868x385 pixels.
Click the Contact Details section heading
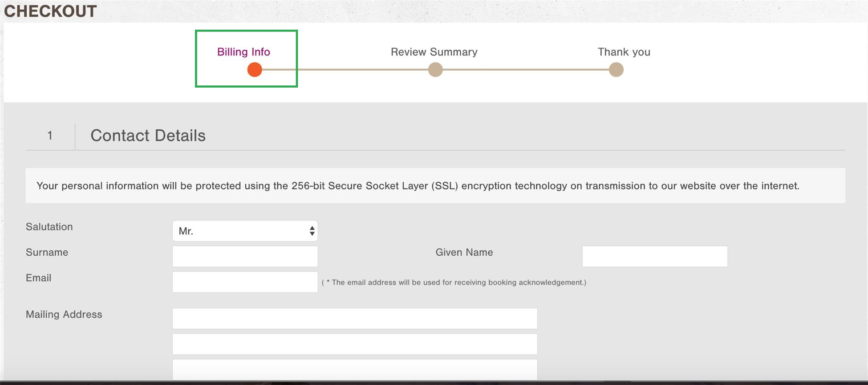[x=148, y=136]
